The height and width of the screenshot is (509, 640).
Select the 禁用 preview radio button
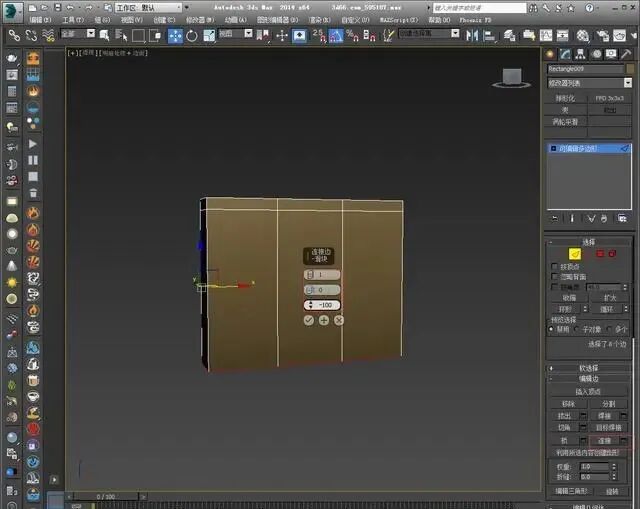[551, 329]
